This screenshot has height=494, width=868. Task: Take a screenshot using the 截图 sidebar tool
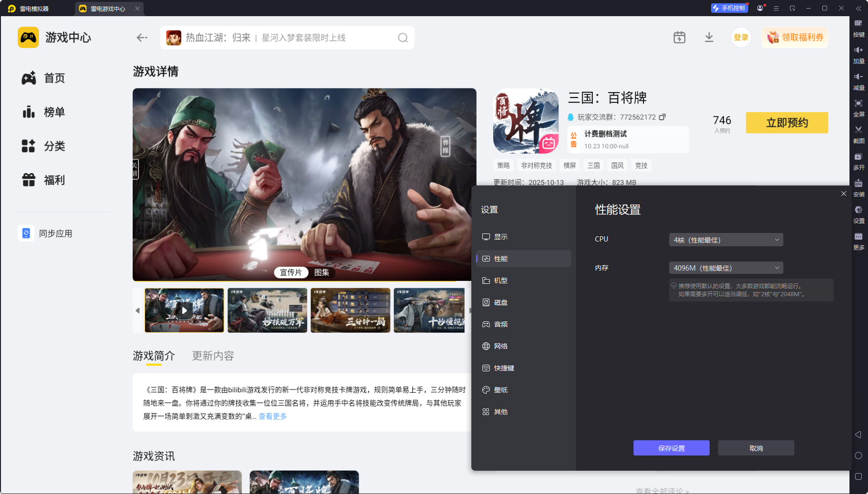click(x=859, y=135)
